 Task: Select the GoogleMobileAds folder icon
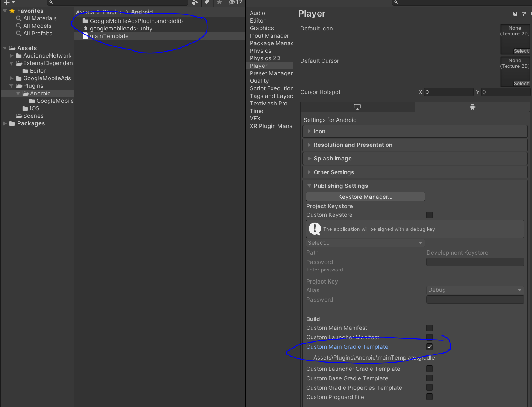(x=19, y=78)
